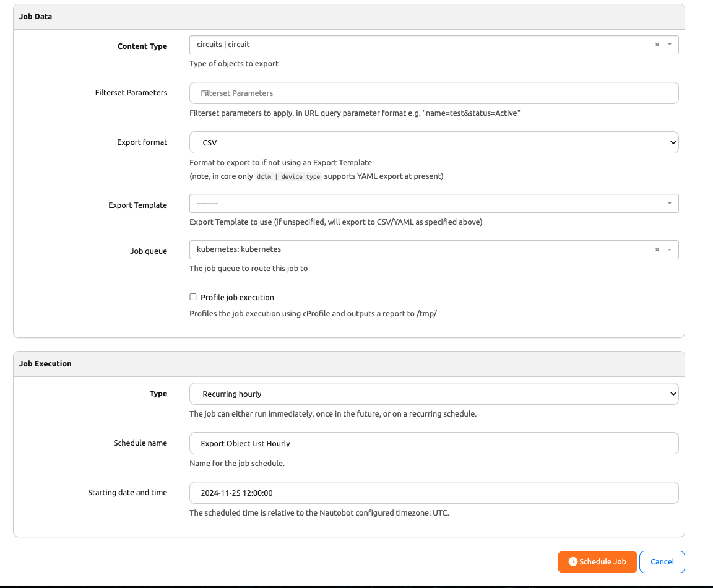Open the Content Type dropdown arrow

click(x=668, y=45)
